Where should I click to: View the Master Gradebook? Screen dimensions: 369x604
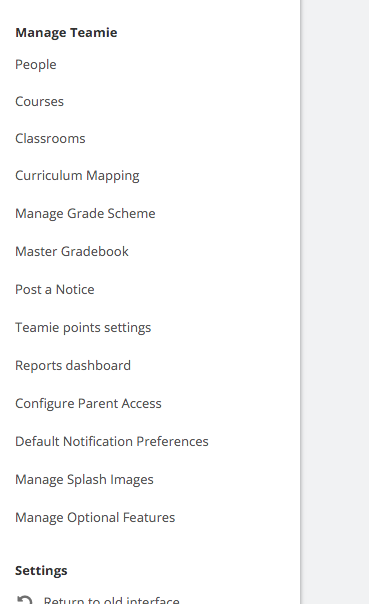(x=72, y=251)
